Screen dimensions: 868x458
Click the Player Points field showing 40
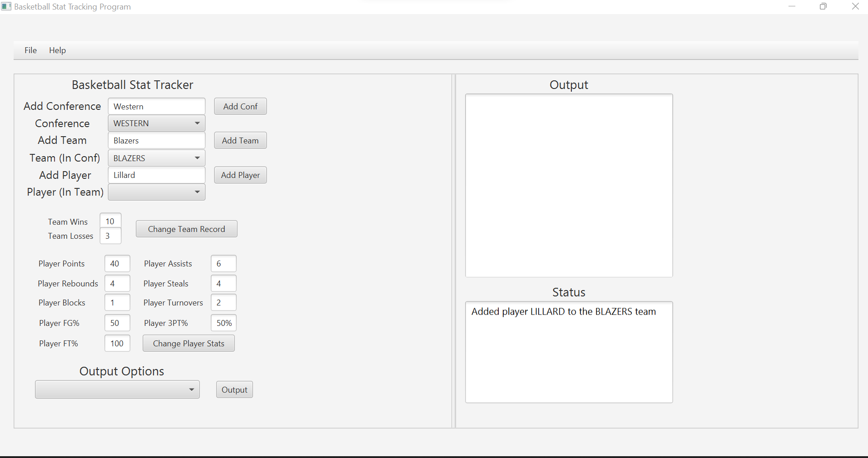click(x=117, y=263)
